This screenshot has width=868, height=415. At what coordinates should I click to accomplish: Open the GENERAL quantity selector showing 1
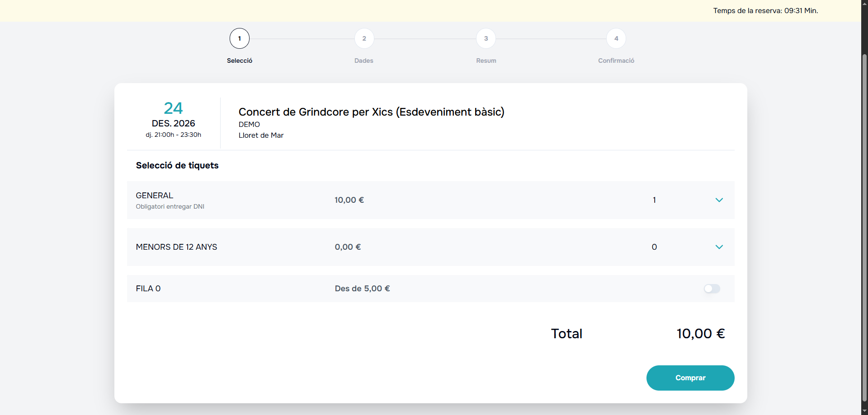tap(654, 200)
